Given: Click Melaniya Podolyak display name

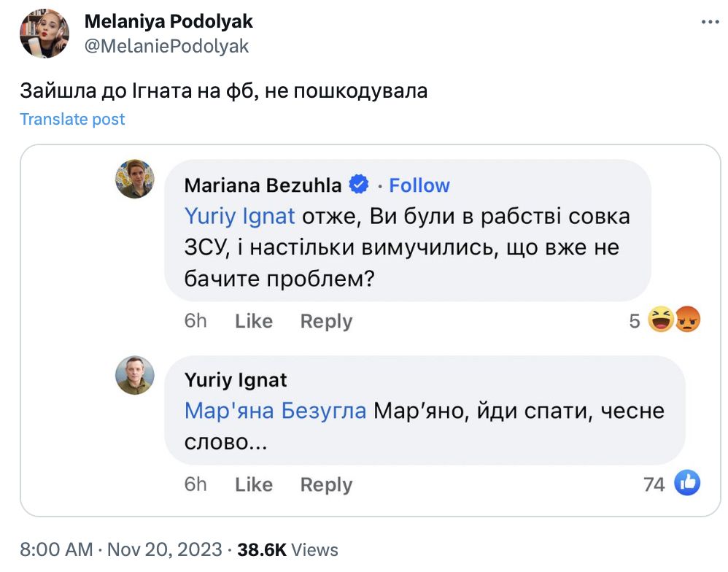Looking at the screenshot, I should tap(169, 22).
